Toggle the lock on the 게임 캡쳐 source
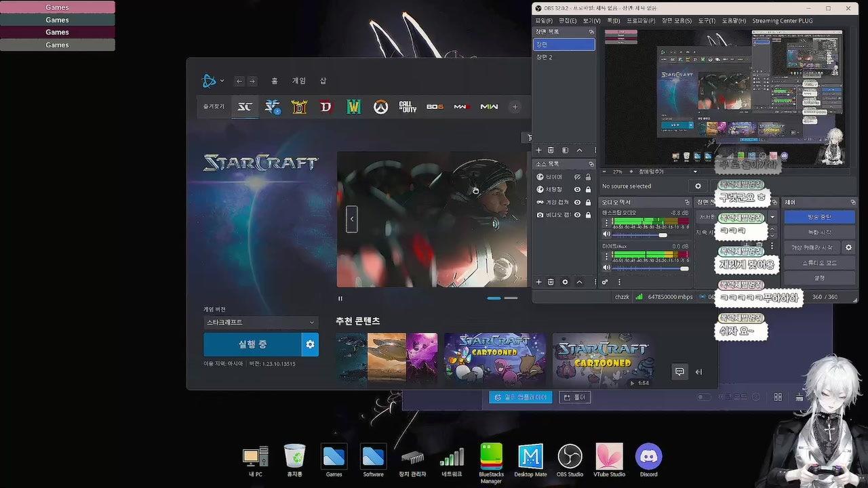 tap(588, 202)
